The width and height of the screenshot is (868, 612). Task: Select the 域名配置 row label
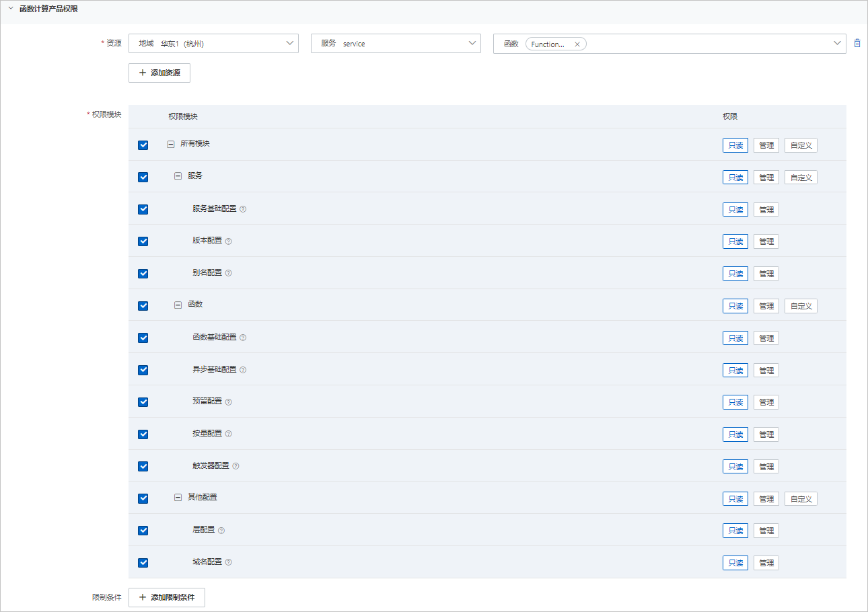pyautogui.click(x=207, y=562)
